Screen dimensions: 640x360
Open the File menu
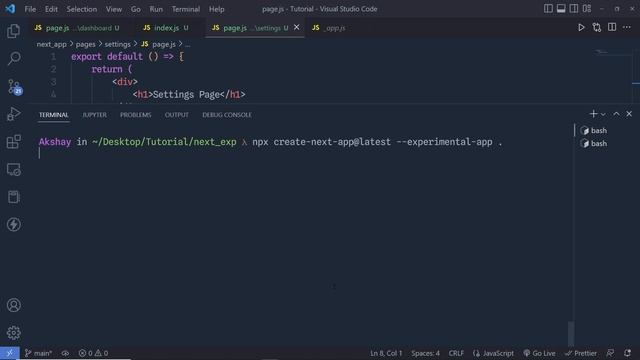tap(30, 9)
